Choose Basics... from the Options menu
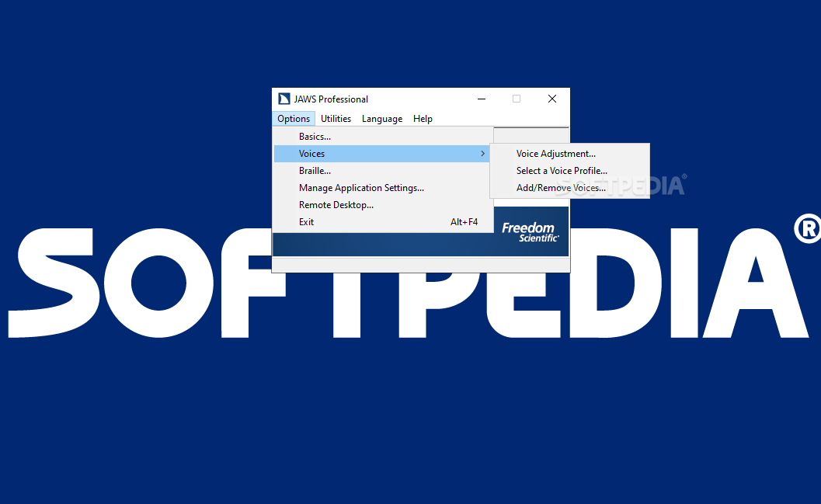The width and height of the screenshot is (821, 504). tap(383, 137)
